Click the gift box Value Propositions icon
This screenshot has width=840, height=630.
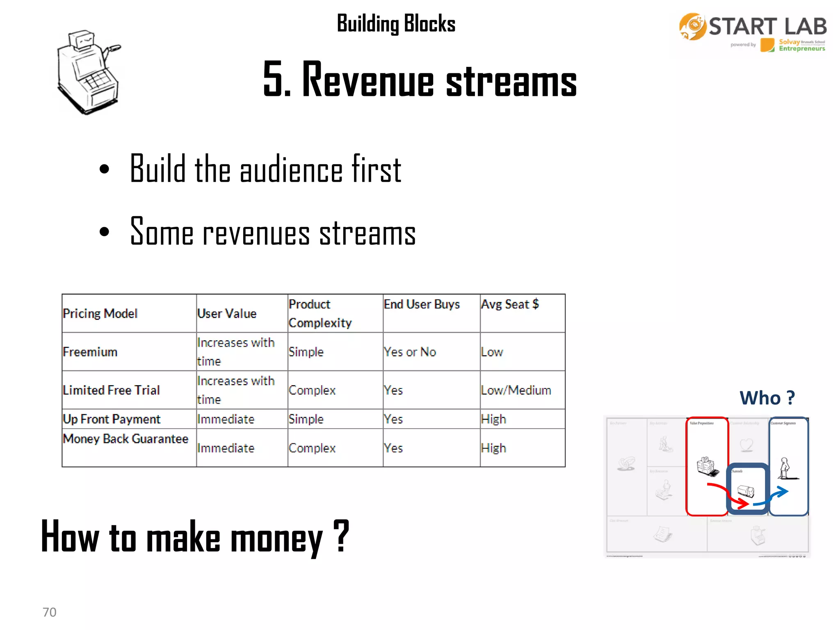708,467
